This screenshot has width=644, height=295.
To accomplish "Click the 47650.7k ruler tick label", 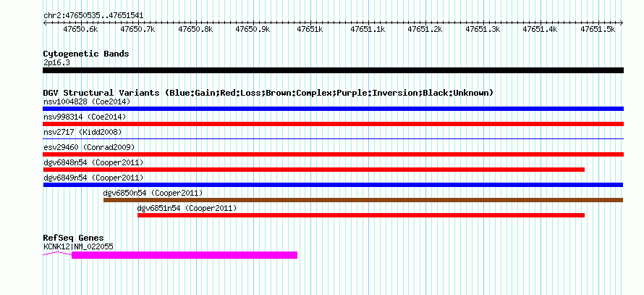I will coord(138,29).
